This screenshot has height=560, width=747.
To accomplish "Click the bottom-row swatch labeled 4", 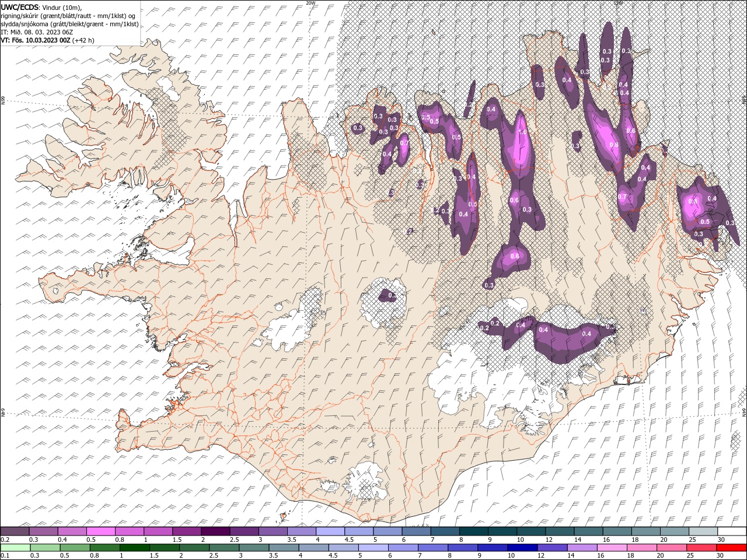I will pos(313,548).
